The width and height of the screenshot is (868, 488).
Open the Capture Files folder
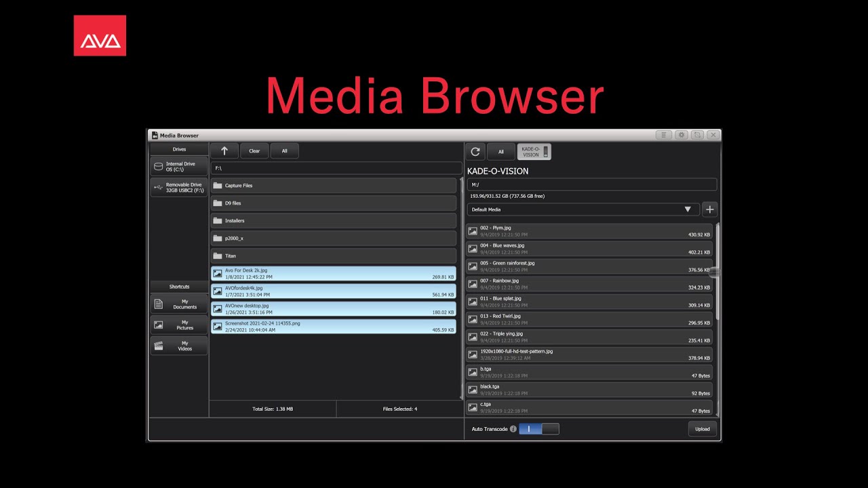click(x=334, y=186)
